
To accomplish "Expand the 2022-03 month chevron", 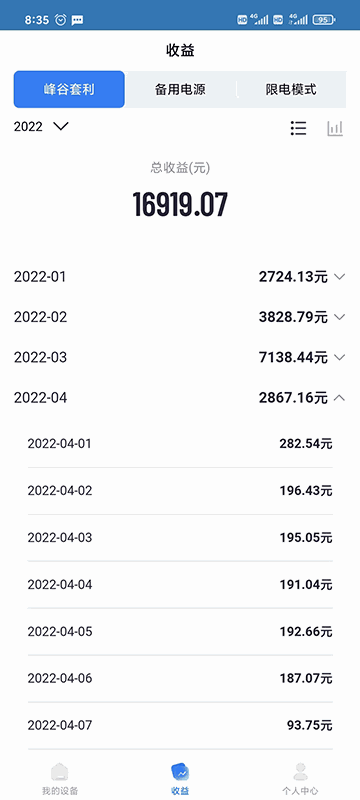I will pos(340,357).
